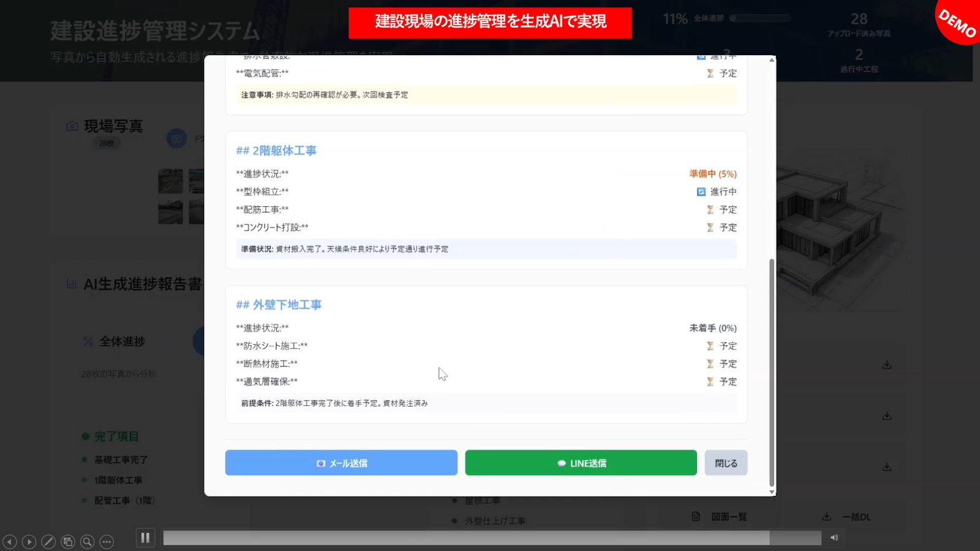Select the 2階躯体工事 section heading
Image resolution: width=980 pixels, height=551 pixels.
click(276, 151)
